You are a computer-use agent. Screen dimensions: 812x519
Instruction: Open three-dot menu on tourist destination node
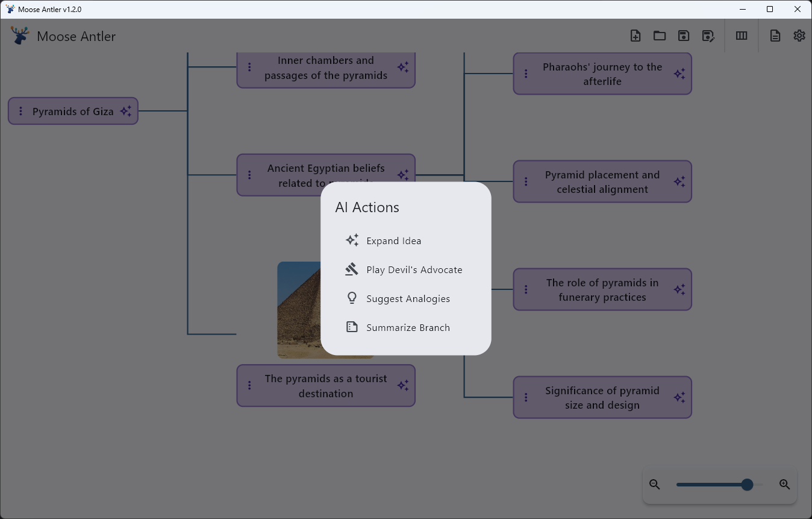[x=249, y=385]
